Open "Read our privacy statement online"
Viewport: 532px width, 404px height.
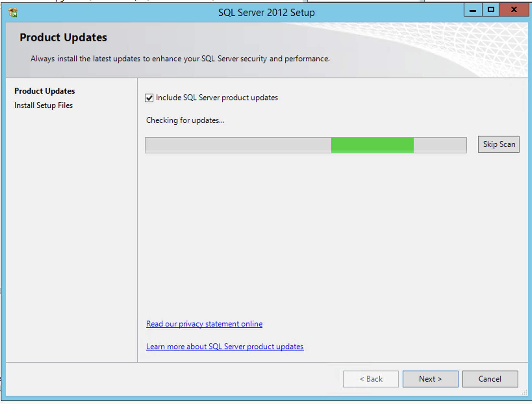204,324
